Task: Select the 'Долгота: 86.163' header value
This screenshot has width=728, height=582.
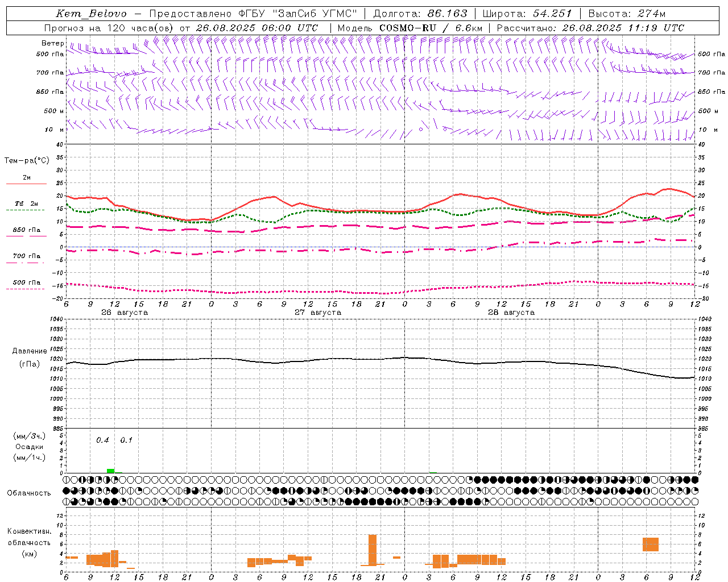Action: click(420, 14)
